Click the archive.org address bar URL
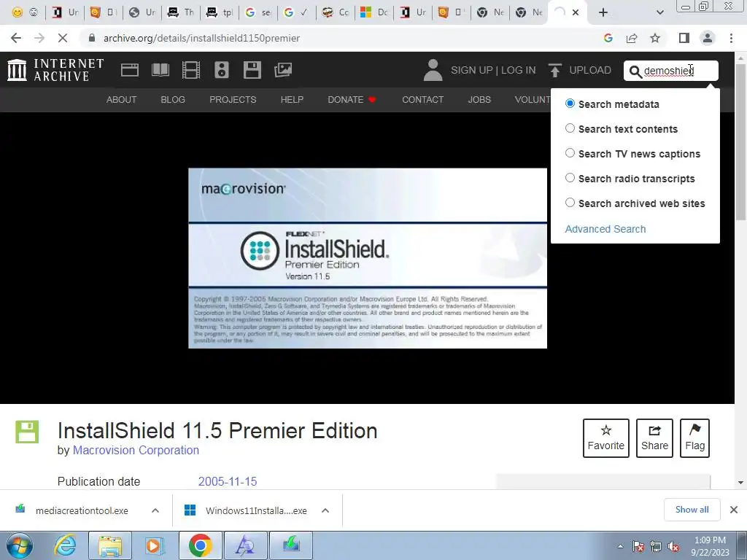 coord(201,38)
